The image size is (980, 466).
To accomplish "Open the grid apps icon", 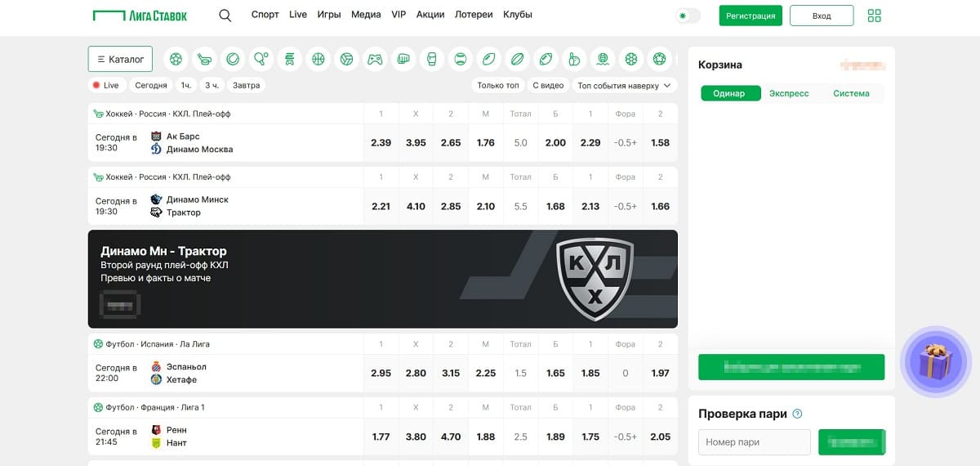I will 875,16.
